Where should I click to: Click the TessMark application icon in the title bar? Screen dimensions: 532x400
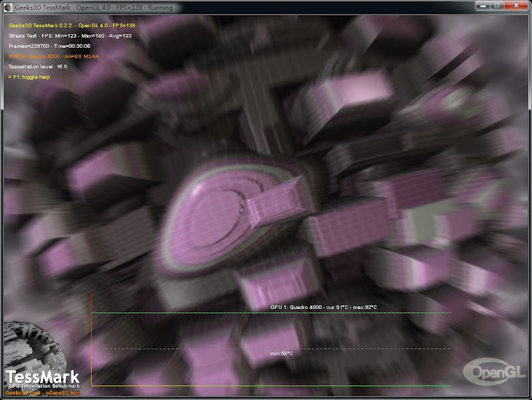8,7
